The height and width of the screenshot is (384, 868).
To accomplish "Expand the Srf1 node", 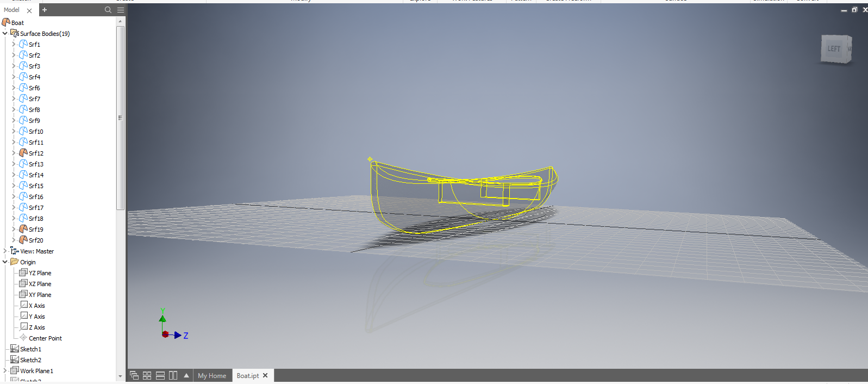I will pos(14,44).
